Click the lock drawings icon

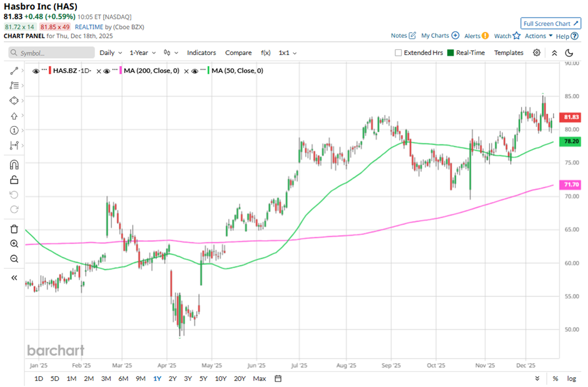point(14,180)
